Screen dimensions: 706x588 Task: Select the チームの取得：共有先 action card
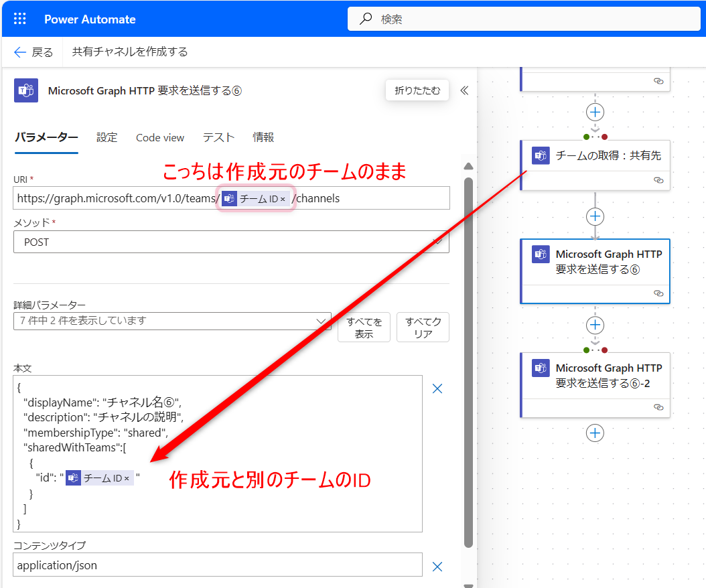click(595, 165)
